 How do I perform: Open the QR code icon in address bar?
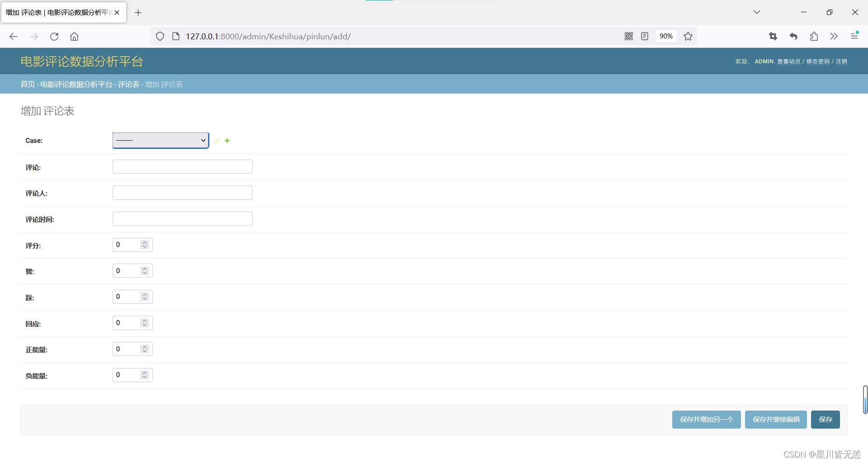(628, 37)
